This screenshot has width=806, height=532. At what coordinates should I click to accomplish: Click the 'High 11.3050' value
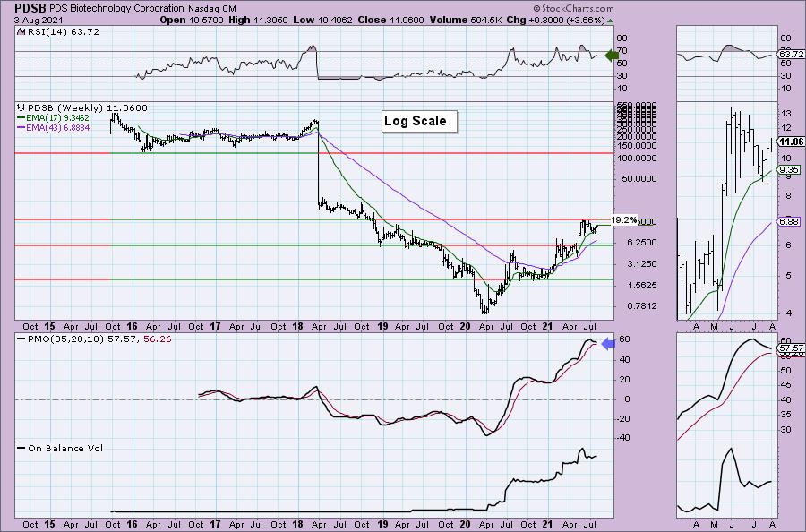(x=259, y=20)
